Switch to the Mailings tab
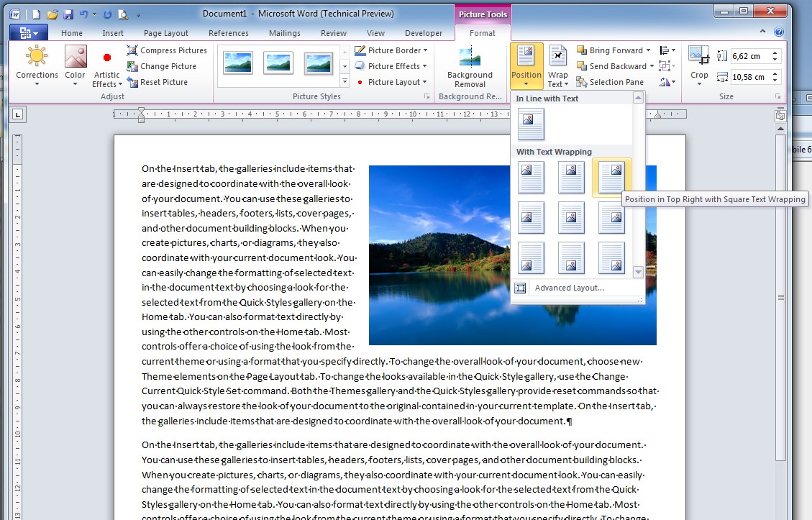 (x=284, y=33)
